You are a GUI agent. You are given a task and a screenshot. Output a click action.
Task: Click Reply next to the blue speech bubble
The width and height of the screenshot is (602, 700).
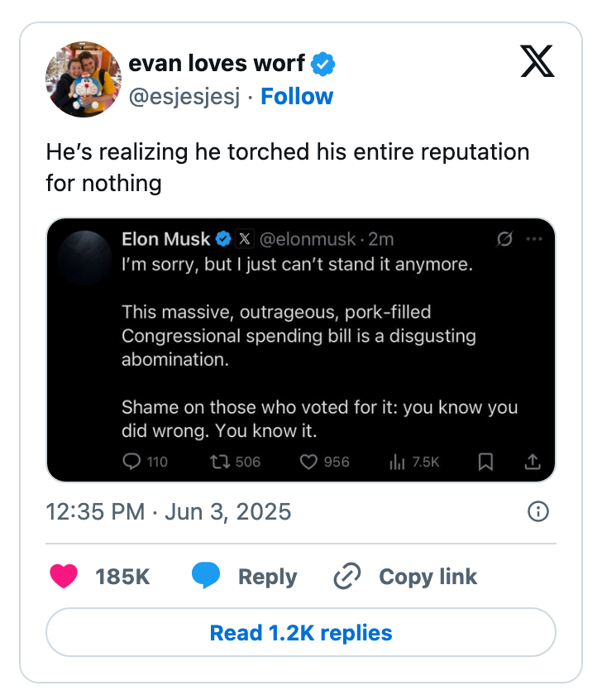pyautogui.click(x=266, y=577)
